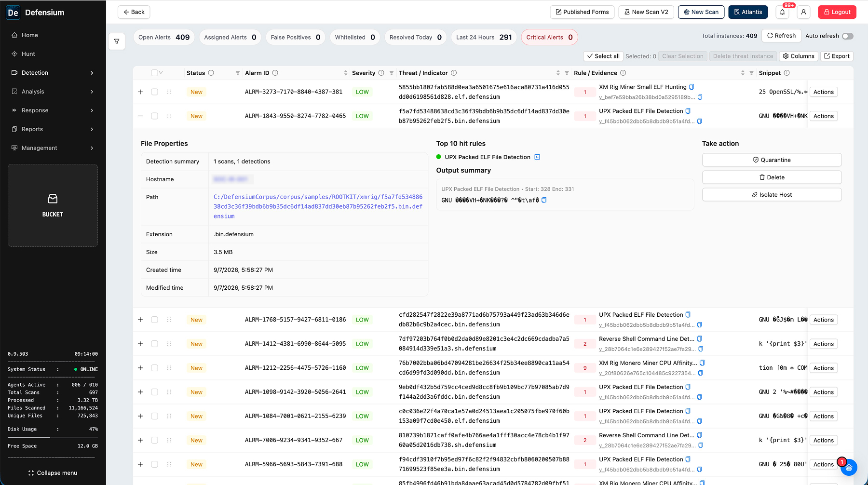Click the Severity column filter icon
The height and width of the screenshot is (485, 868).
click(x=392, y=73)
